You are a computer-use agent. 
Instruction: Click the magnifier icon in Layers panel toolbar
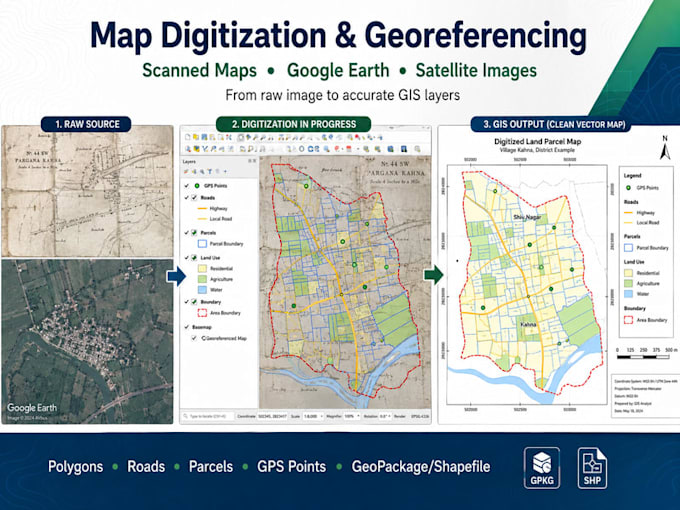tap(202, 172)
